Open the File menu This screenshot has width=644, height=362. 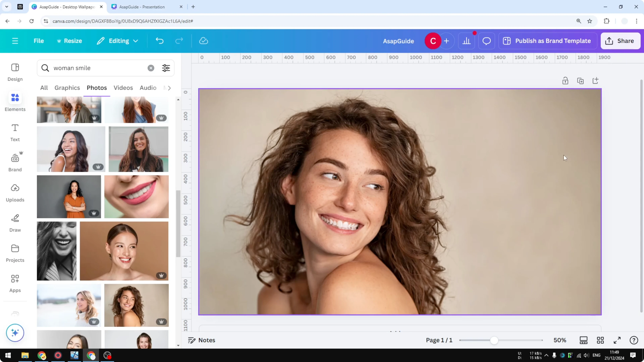(39, 41)
